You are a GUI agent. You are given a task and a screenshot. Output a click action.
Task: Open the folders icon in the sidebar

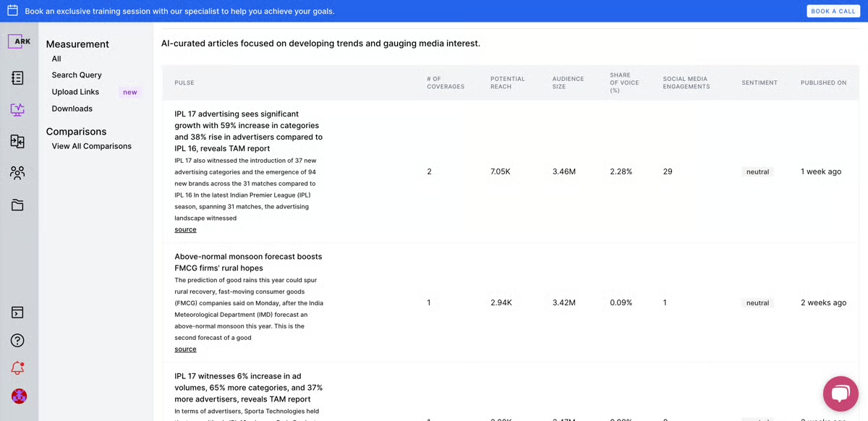[x=17, y=205]
